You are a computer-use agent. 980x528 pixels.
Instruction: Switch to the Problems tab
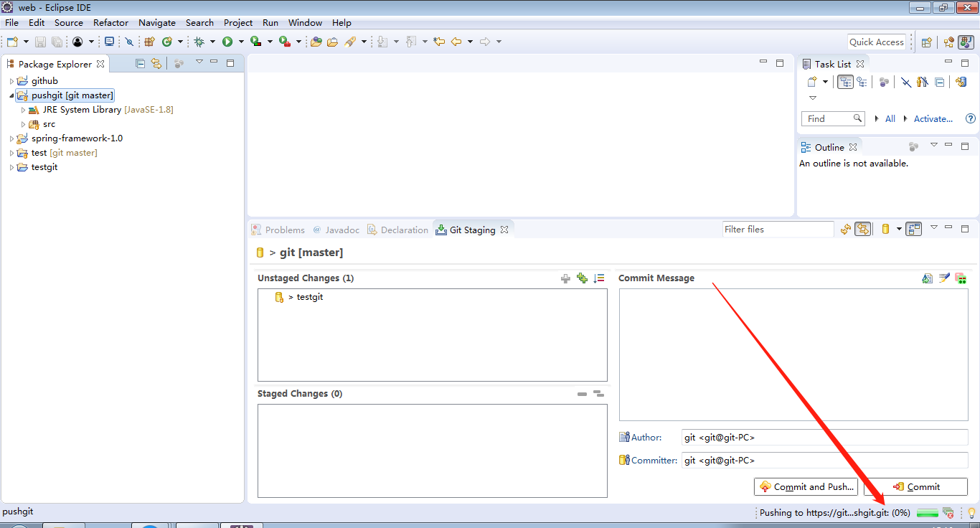click(278, 230)
